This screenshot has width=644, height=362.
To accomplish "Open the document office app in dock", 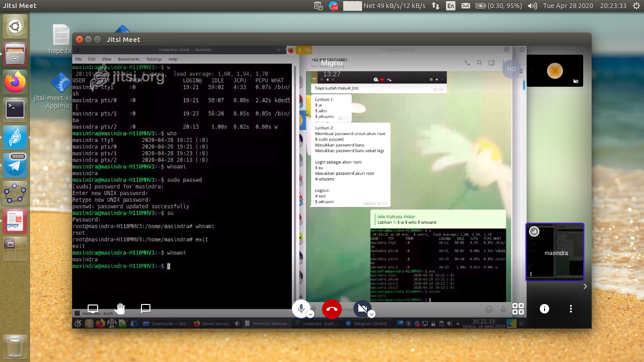I will (15, 221).
